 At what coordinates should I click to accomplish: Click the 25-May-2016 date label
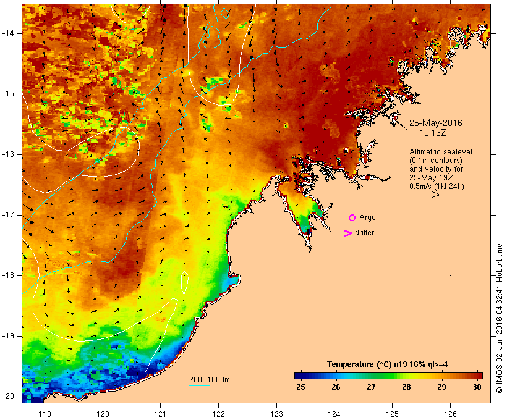click(435, 123)
